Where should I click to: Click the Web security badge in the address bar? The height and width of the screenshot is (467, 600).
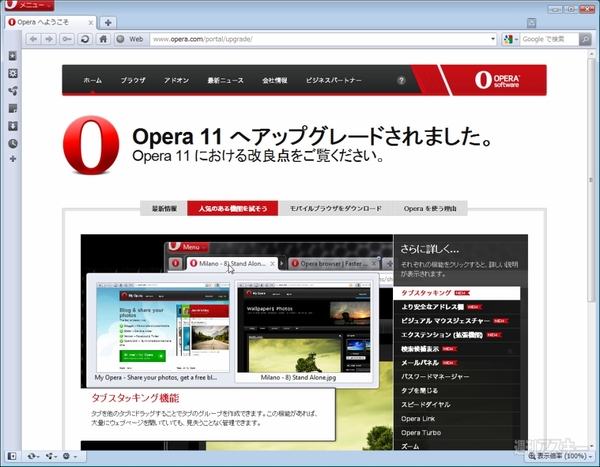tap(130, 39)
